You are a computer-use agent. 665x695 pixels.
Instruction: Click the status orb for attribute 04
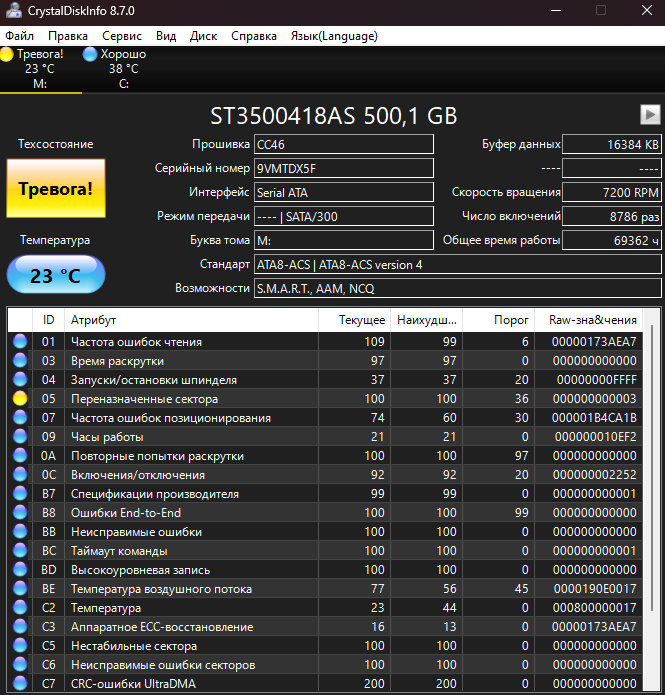(20, 379)
